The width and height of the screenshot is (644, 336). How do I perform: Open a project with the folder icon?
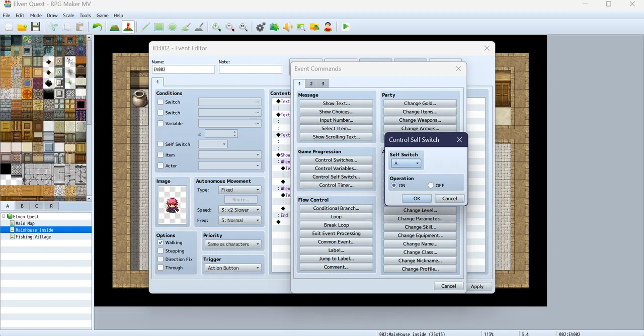[22, 27]
